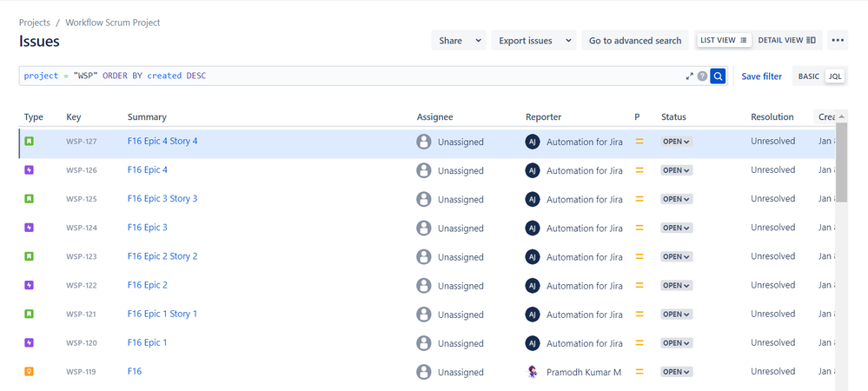Image resolution: width=868 pixels, height=391 pixels.
Task: Open the OPEN status dropdown for WSP-126
Action: 677,170
